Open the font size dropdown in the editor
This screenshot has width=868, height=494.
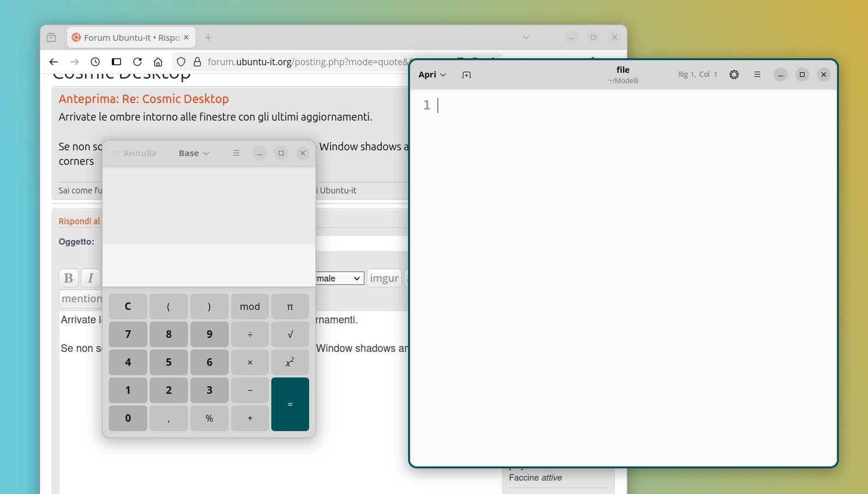339,278
